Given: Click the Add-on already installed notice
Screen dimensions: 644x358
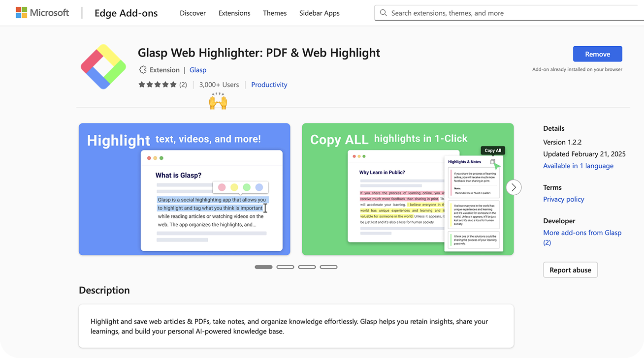Looking at the screenshot, I should click(577, 69).
